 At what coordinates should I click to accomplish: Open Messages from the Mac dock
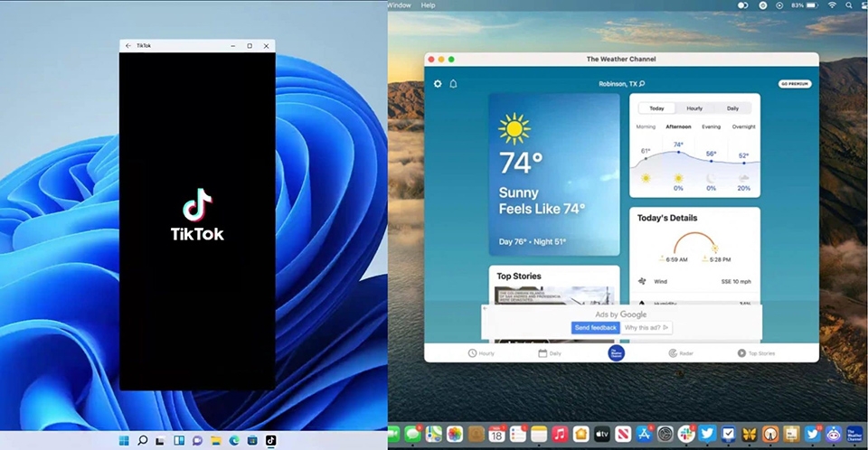pyautogui.click(x=413, y=435)
